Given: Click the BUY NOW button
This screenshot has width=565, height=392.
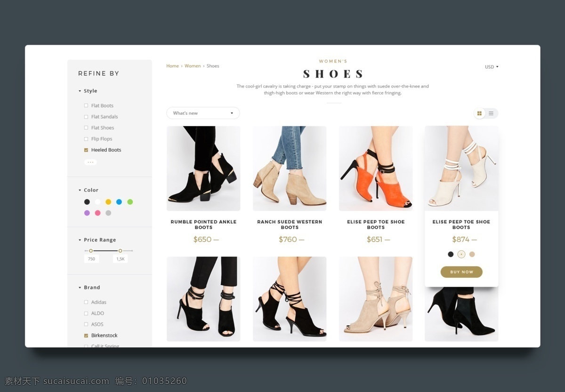Looking at the screenshot, I should click(x=461, y=272).
